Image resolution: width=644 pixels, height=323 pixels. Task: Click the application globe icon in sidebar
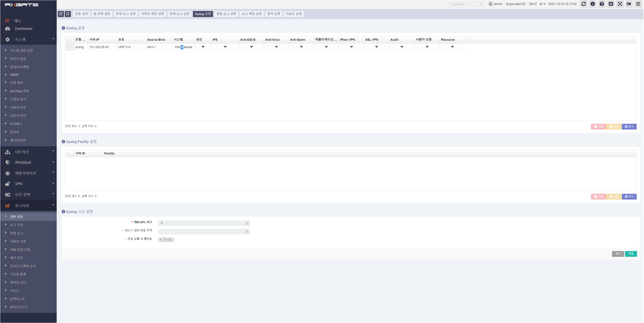(x=7, y=173)
